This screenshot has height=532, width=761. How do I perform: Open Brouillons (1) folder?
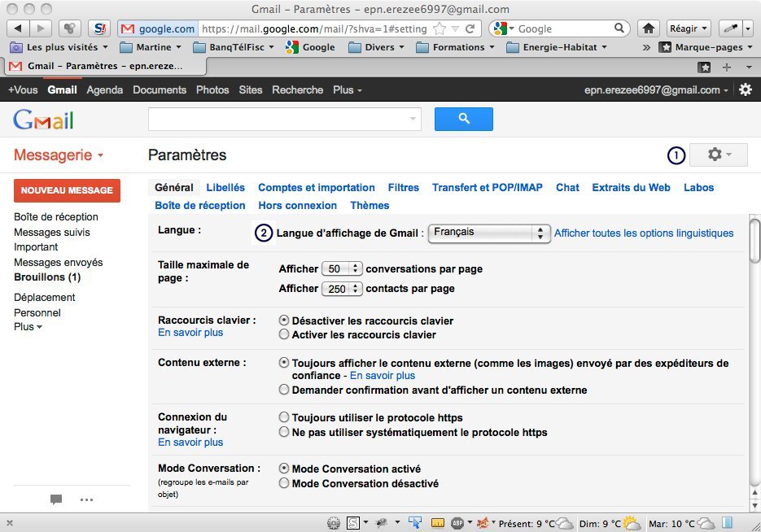[47, 277]
